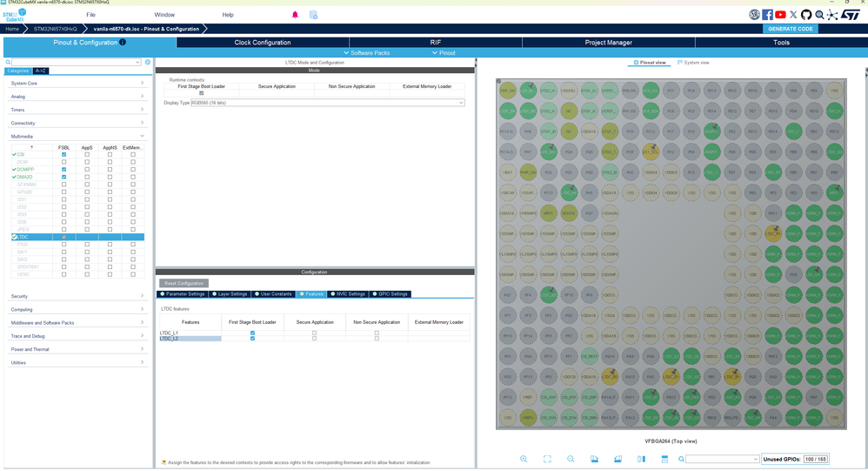Switch to the Clock Configuration tab
Screen dimensions: 868x471
(263, 42)
